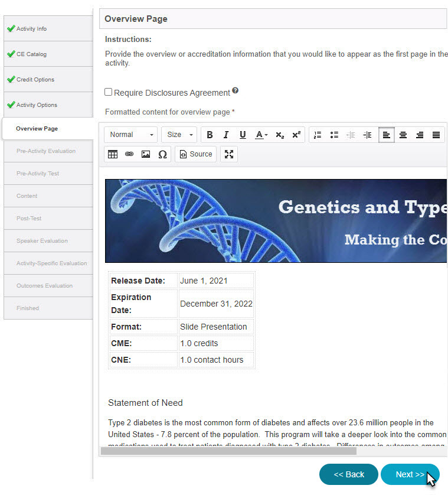Screen dimensions: 448x495
Task: Open Outcomes Evaluation step
Action: (48, 286)
